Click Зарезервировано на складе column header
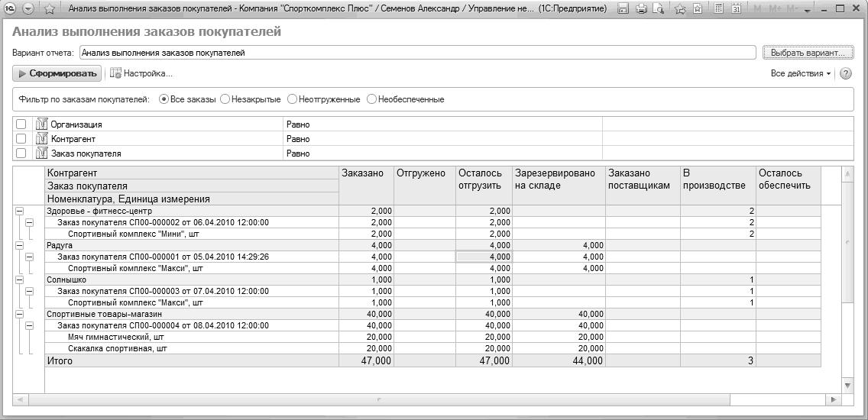 [x=559, y=186]
